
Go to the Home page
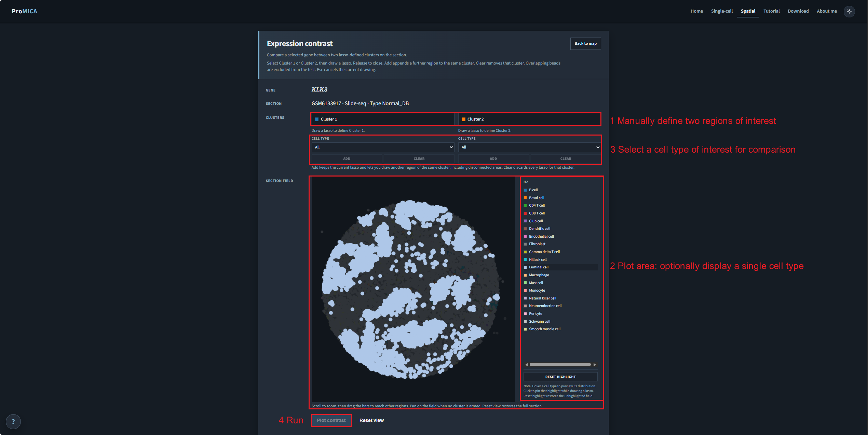pyautogui.click(x=696, y=11)
